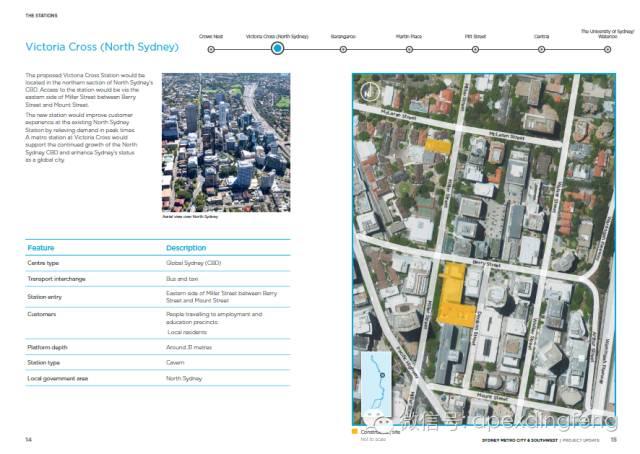Click the large yellow construction site on map
Image resolution: width=640 pixels, height=454 pixels.
pos(455,297)
